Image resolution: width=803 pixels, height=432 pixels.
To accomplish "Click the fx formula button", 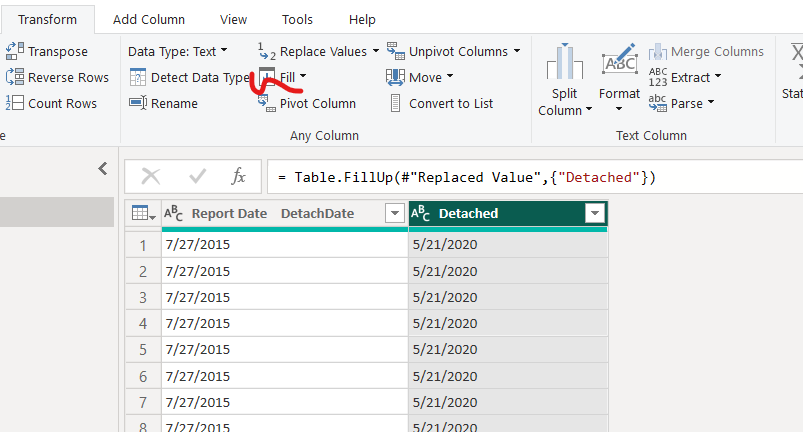I will coord(238,177).
